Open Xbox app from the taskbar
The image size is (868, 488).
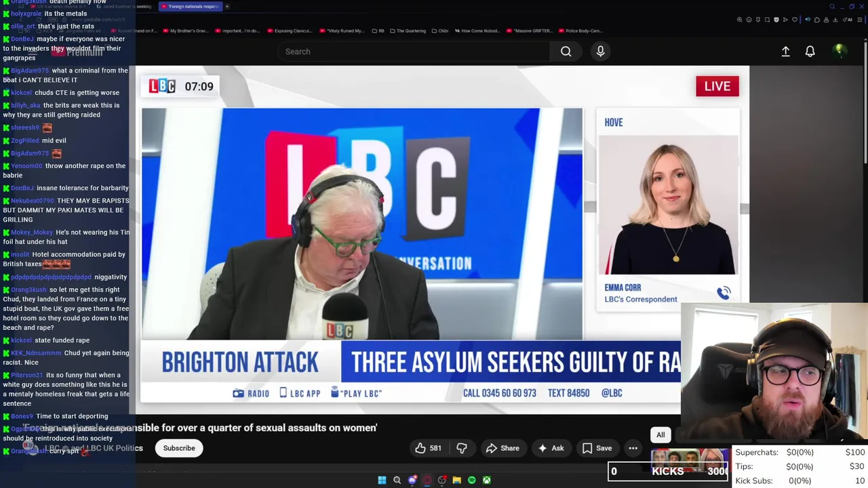pyautogui.click(x=486, y=480)
